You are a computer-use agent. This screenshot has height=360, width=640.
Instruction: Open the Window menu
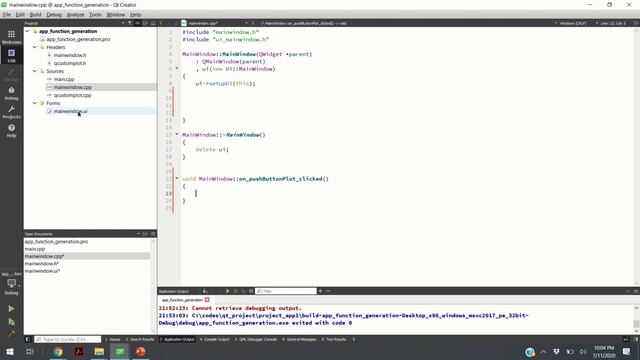coord(116,15)
